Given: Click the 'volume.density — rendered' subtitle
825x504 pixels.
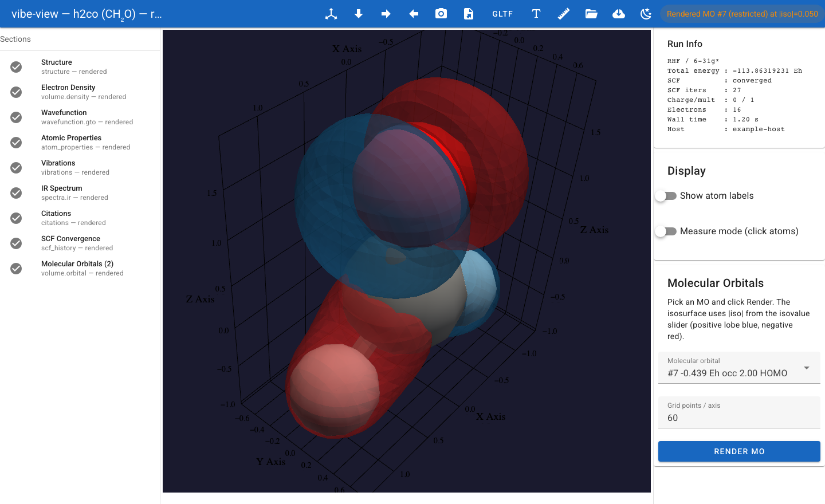Looking at the screenshot, I should coord(84,97).
